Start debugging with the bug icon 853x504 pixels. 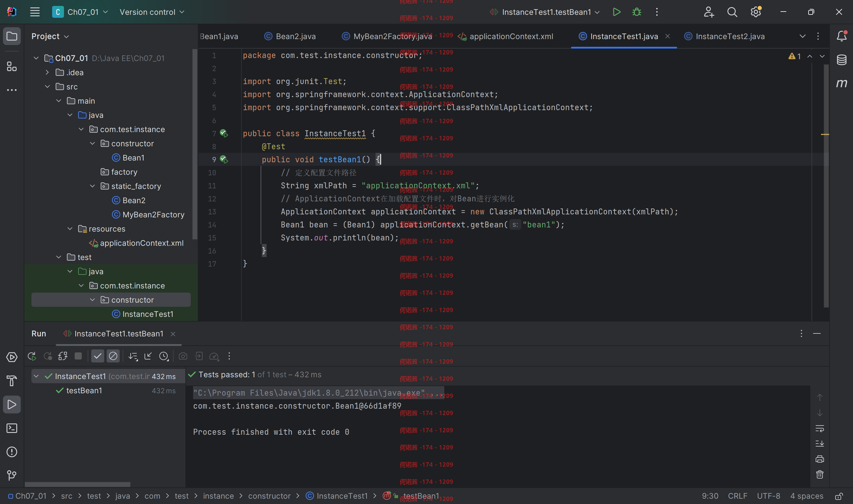(x=636, y=12)
